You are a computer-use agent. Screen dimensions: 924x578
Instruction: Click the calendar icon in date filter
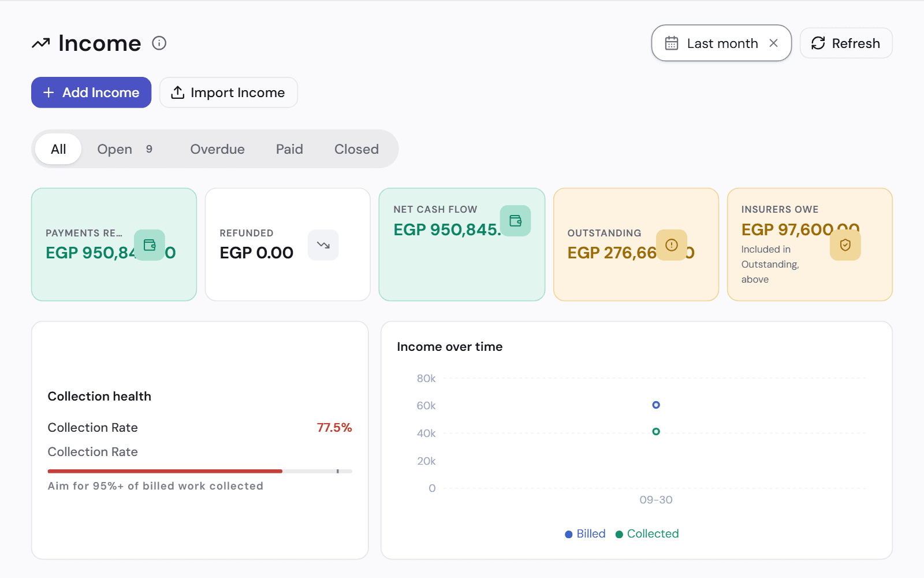tap(672, 43)
